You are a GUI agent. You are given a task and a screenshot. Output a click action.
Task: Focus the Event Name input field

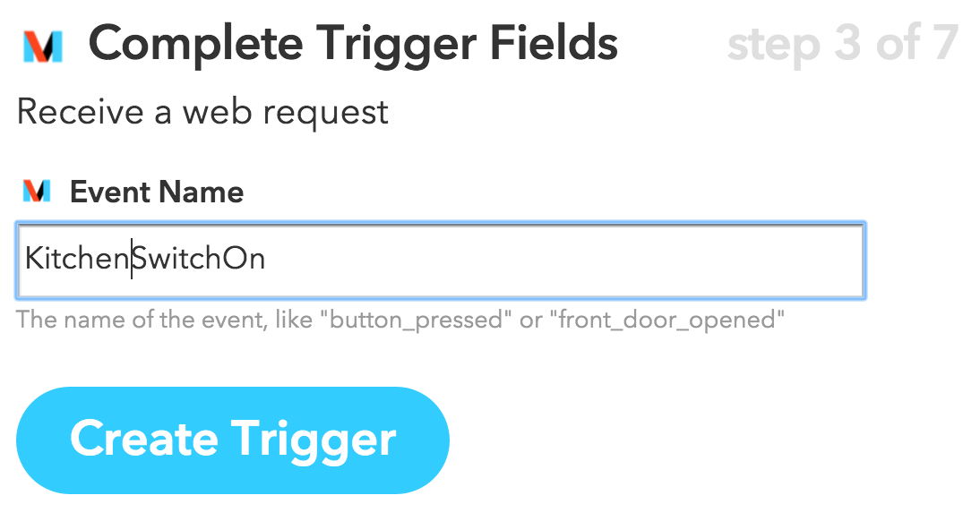(439, 260)
